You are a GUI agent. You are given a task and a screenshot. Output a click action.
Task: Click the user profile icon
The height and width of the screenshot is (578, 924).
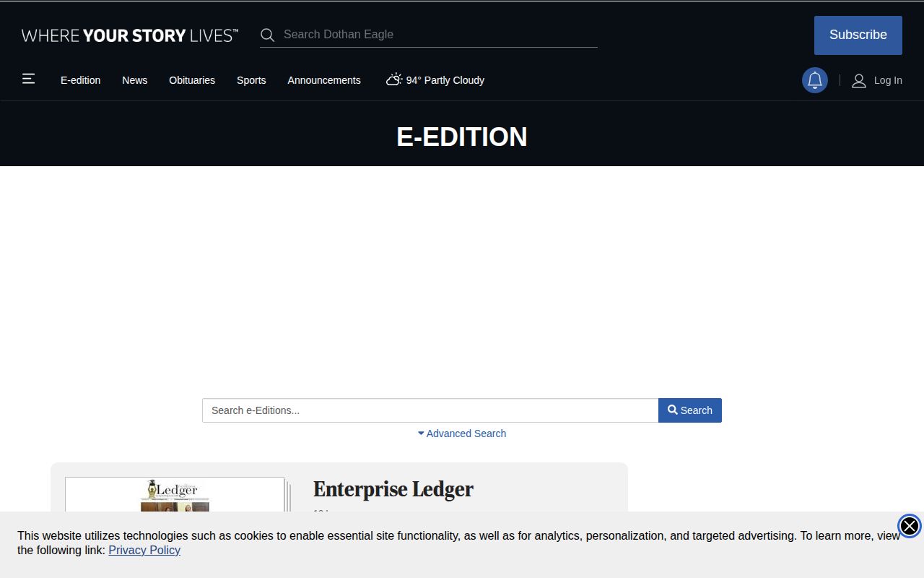tap(859, 80)
